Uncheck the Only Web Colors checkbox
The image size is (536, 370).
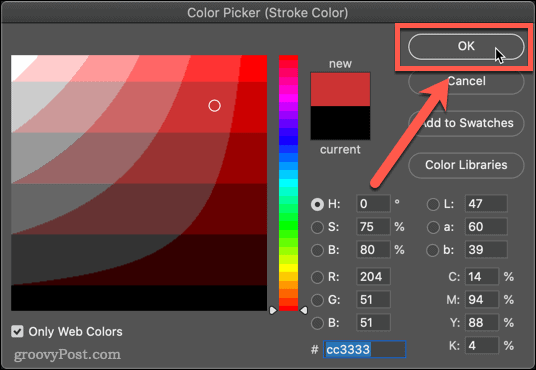point(17,331)
